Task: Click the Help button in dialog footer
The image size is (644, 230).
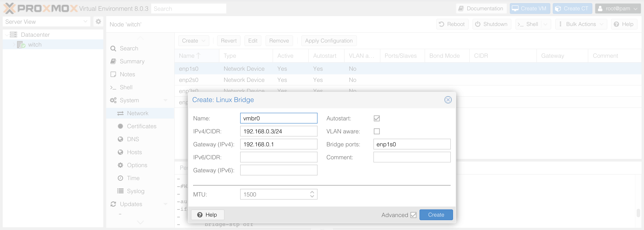Action: (x=207, y=215)
